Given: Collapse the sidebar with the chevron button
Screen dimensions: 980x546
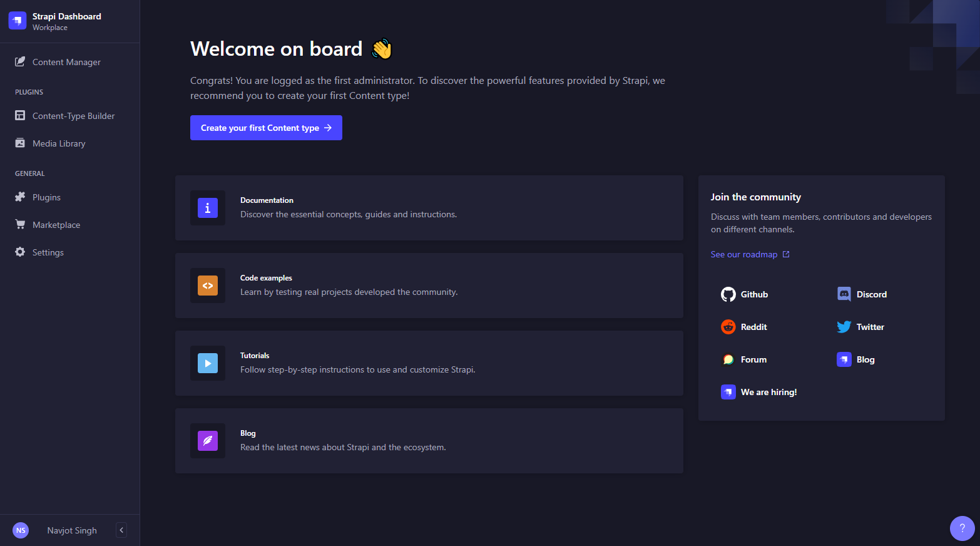Looking at the screenshot, I should 121,530.
